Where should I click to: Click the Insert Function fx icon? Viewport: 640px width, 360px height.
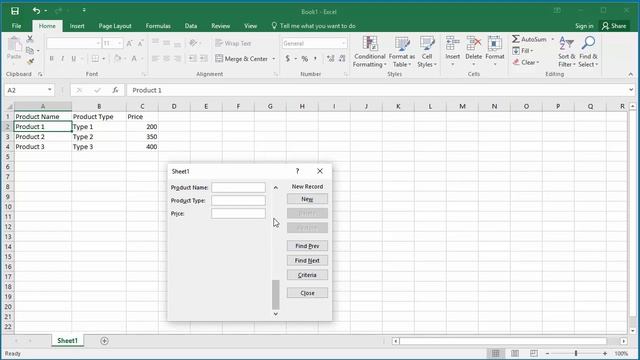(116, 90)
